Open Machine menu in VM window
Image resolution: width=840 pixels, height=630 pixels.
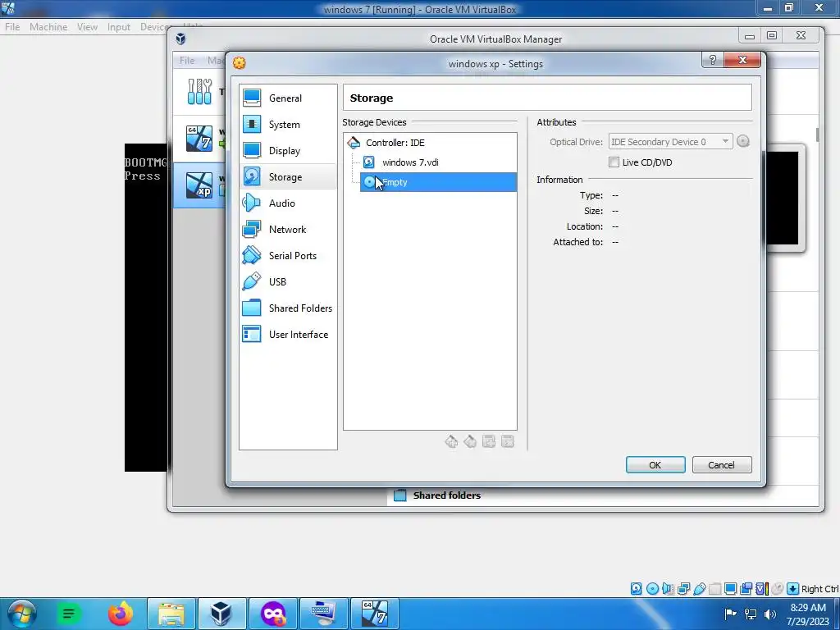(48, 27)
